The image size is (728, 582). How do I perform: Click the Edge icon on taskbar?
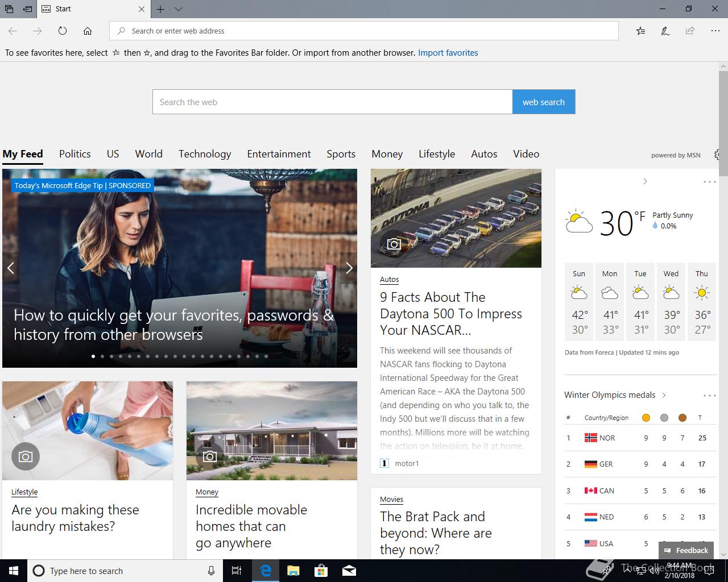click(x=265, y=571)
